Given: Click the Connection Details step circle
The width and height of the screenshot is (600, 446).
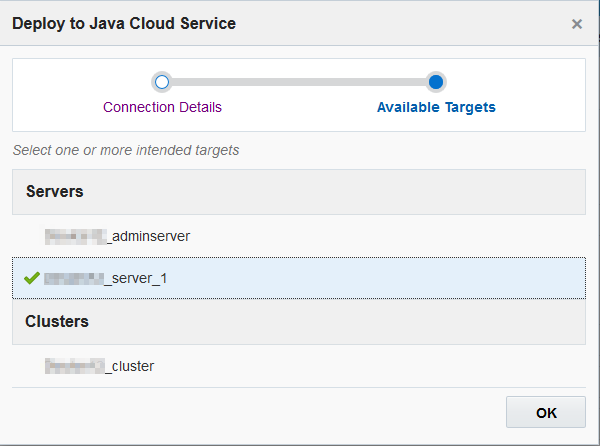Looking at the screenshot, I should tap(162, 82).
